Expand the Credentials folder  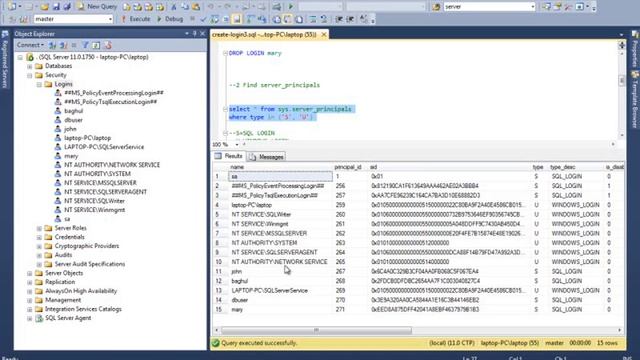[39, 237]
